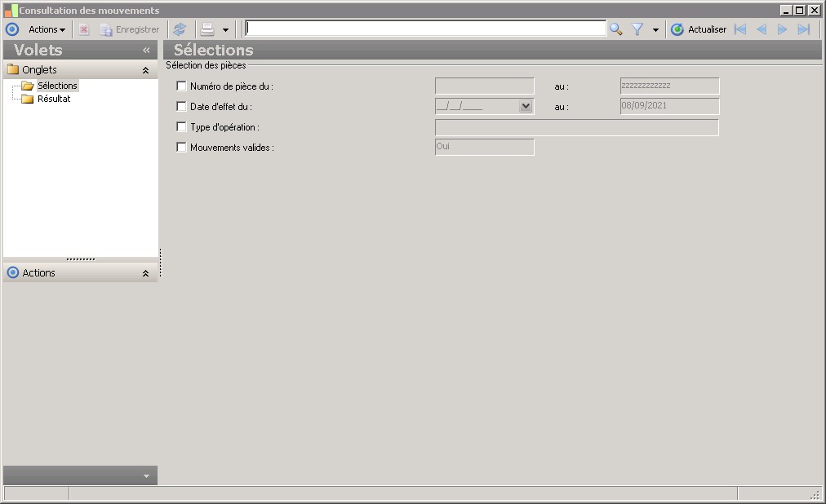Go to previous record arrow
Screen dimensions: 826x504
tap(762, 29)
